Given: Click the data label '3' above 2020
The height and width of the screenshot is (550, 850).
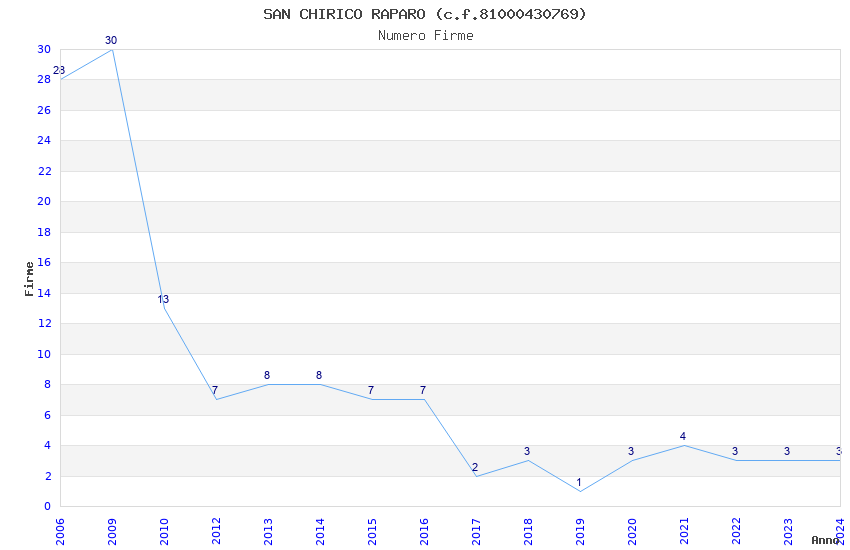Looking at the screenshot, I should pyautogui.click(x=631, y=451).
